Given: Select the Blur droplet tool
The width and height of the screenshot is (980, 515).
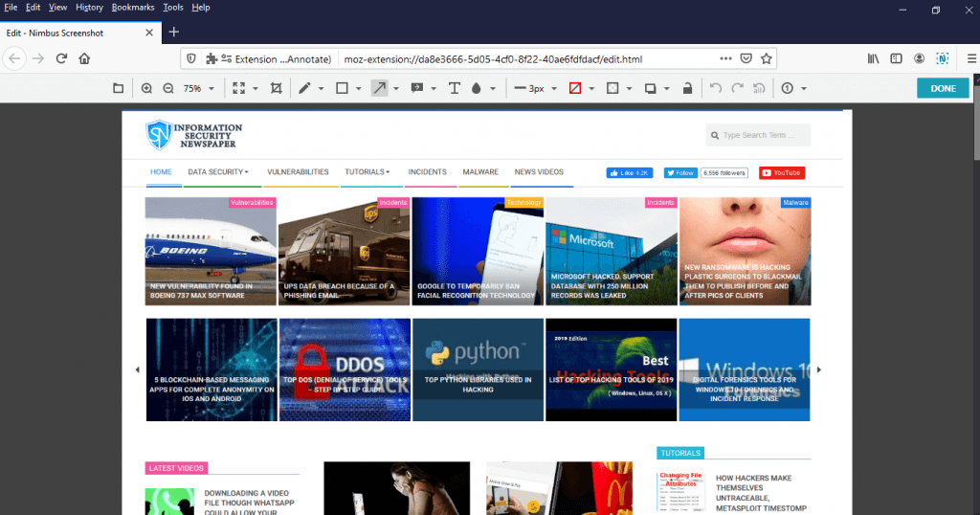Looking at the screenshot, I should 477,88.
